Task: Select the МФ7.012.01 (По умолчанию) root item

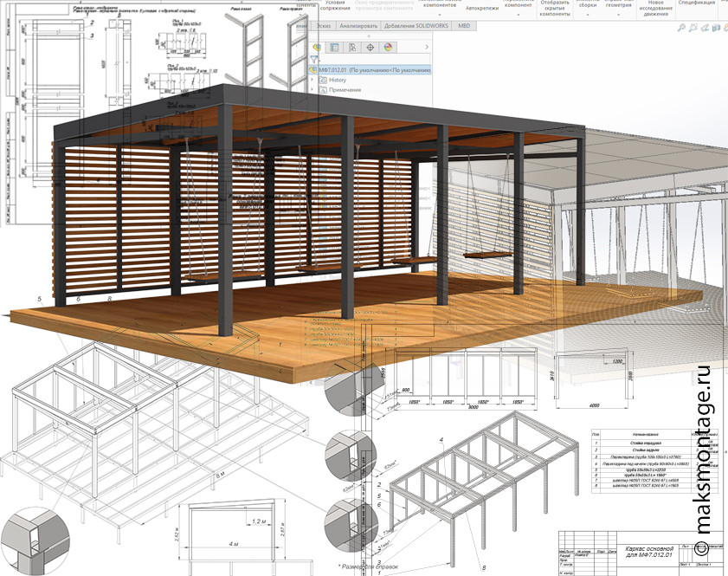Action: (x=371, y=69)
